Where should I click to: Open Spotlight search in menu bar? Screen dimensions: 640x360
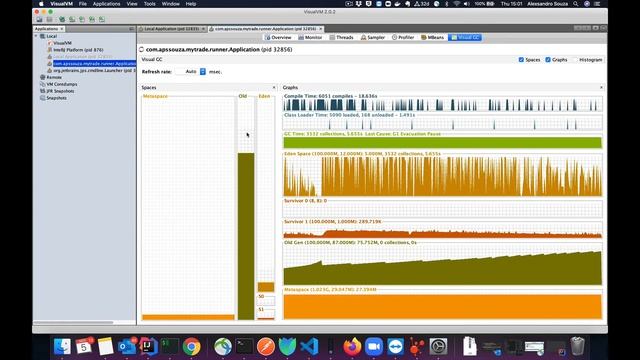click(x=576, y=4)
